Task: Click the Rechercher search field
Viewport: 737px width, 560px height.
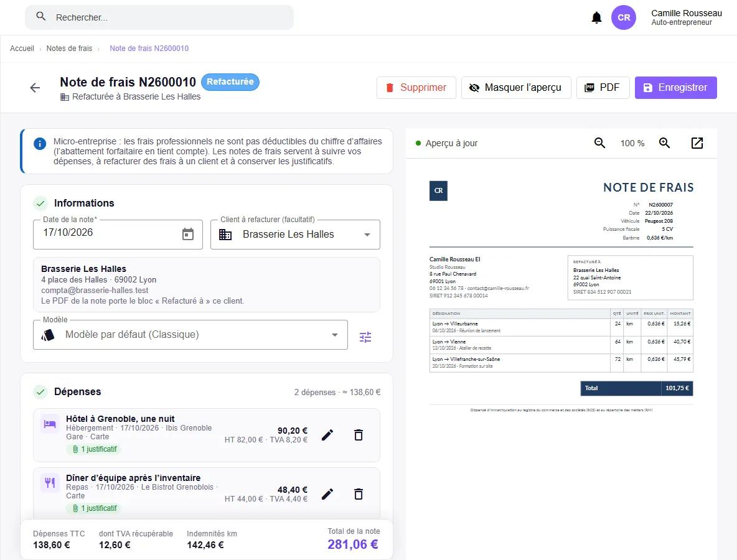Action: [x=159, y=17]
